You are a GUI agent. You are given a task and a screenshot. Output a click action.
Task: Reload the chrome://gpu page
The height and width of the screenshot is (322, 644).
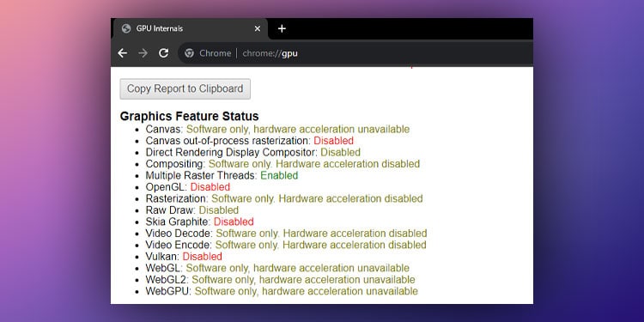[164, 53]
